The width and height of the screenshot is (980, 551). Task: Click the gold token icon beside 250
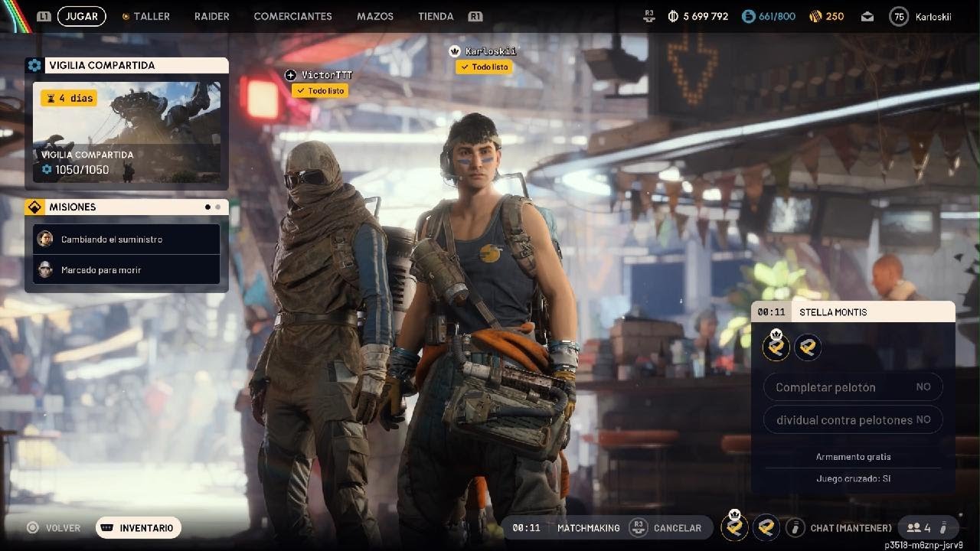814,16
